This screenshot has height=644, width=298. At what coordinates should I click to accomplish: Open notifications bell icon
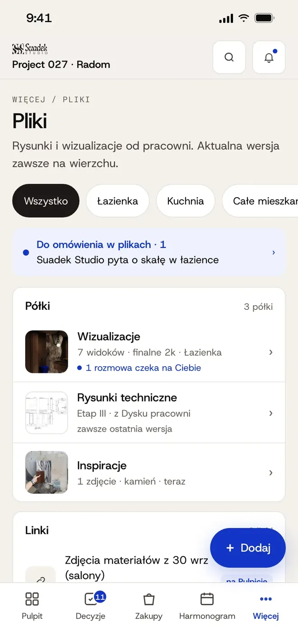click(x=269, y=57)
